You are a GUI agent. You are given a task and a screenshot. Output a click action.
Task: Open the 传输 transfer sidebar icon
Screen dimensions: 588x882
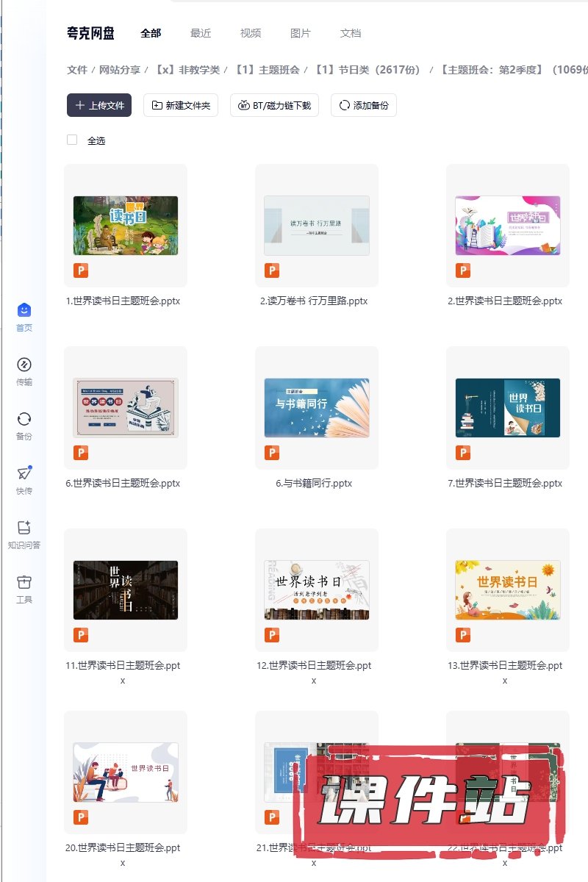[x=24, y=365]
